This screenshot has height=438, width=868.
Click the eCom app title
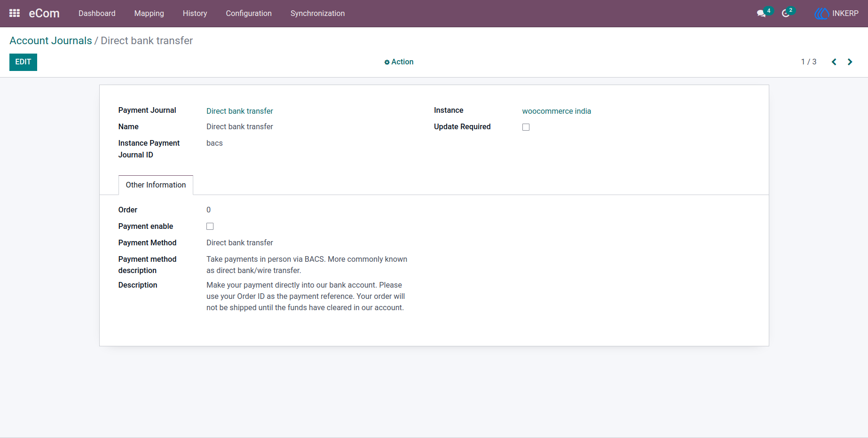(x=44, y=14)
